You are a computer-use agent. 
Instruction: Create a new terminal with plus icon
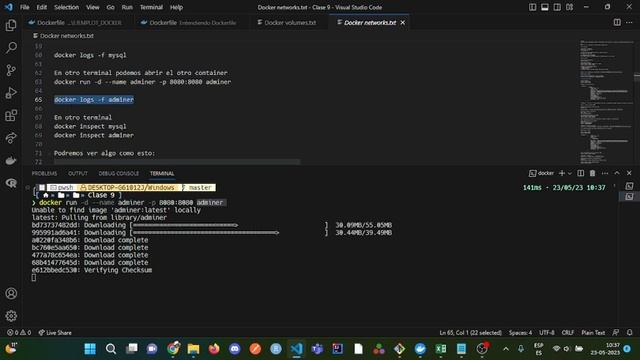pyautogui.click(x=562, y=173)
